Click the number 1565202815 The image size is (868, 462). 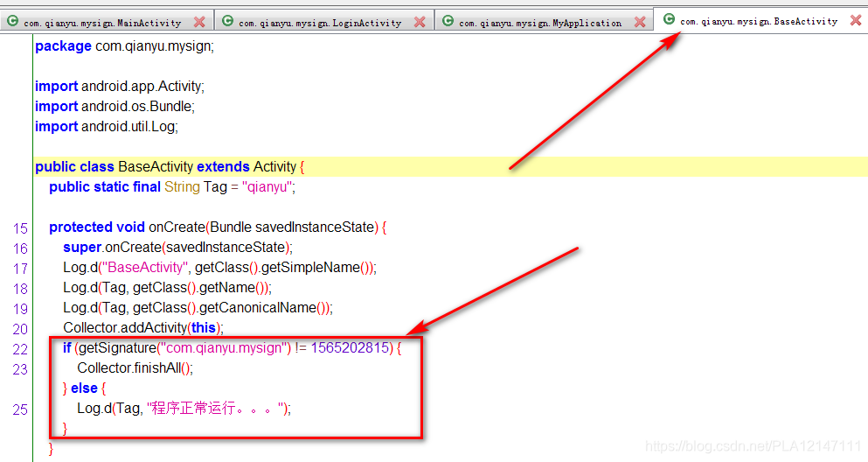(x=350, y=348)
